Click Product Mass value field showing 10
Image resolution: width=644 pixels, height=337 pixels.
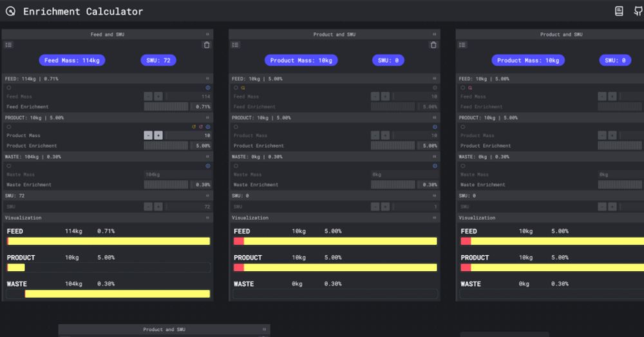188,135
